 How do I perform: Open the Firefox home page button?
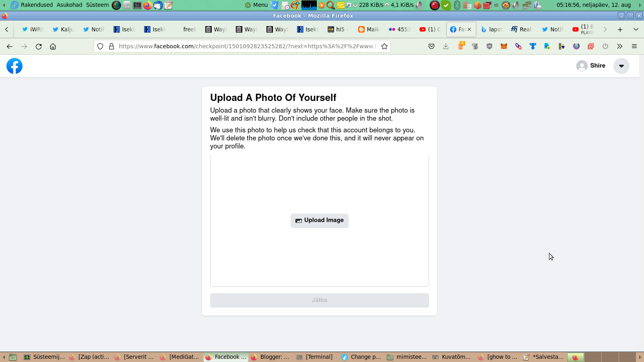53,46
